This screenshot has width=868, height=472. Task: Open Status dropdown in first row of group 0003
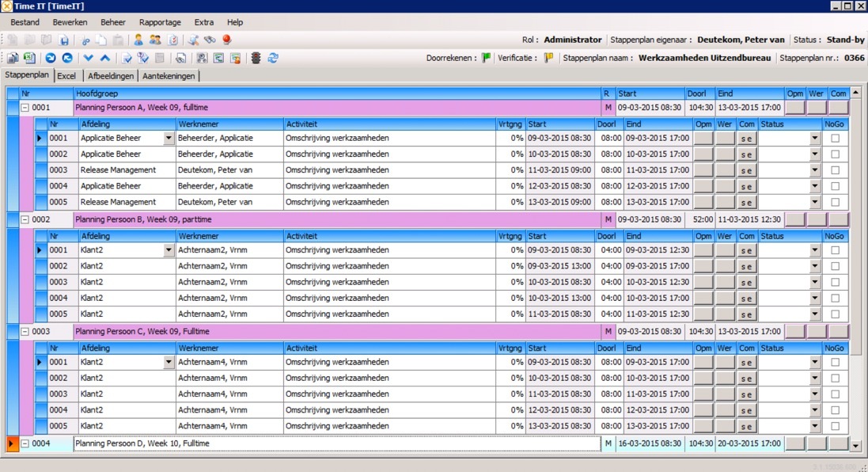click(x=815, y=363)
